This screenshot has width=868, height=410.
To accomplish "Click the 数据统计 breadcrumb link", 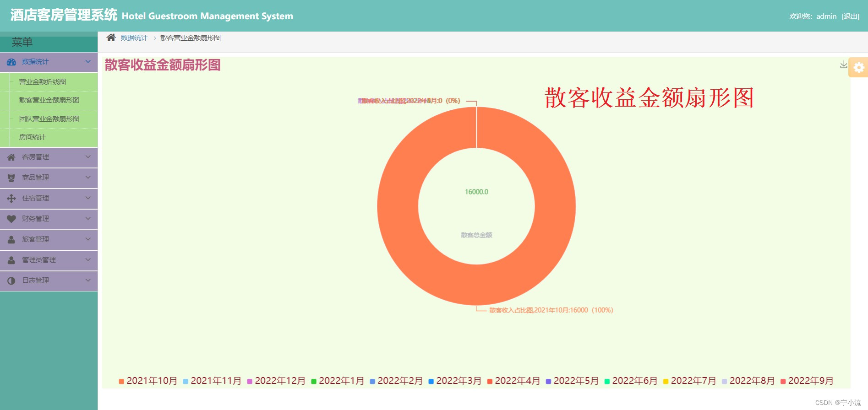I will tap(134, 38).
